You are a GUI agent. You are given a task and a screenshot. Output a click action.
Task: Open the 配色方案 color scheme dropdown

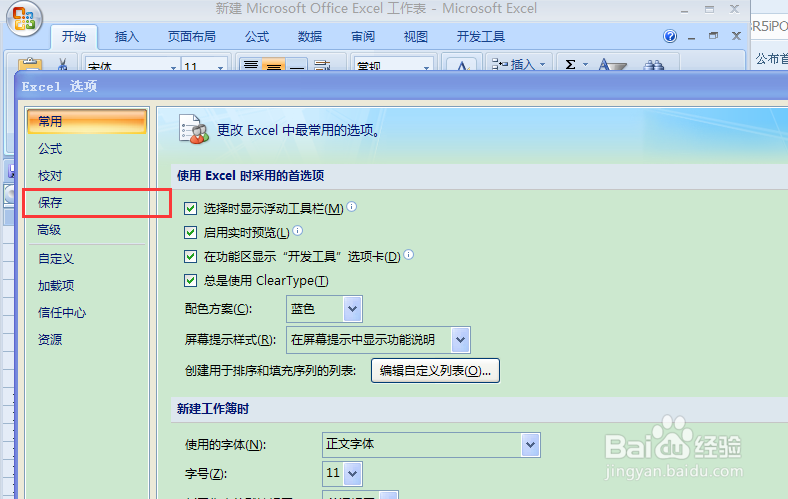click(352, 309)
